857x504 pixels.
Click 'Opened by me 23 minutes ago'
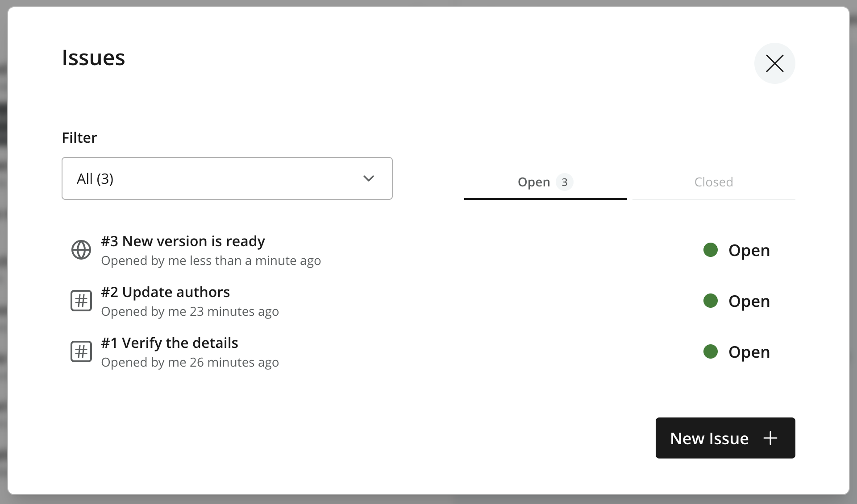pos(190,311)
